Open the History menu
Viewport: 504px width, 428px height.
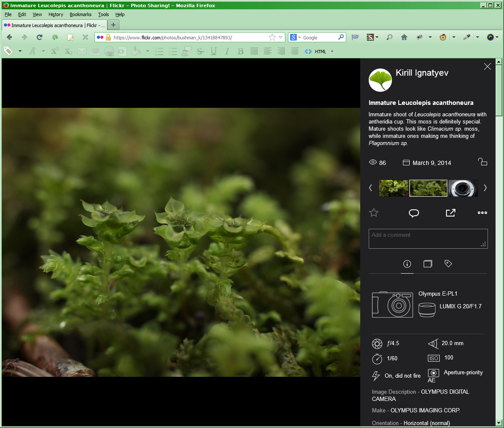coord(56,14)
